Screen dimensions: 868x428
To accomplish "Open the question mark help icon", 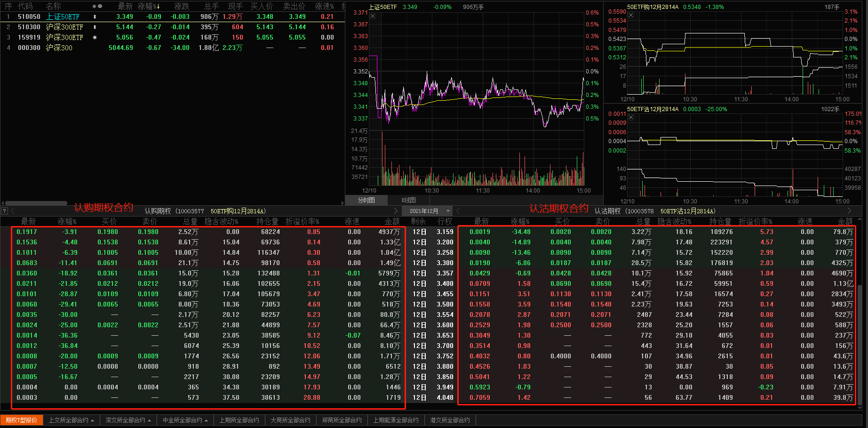I will coord(4,211).
